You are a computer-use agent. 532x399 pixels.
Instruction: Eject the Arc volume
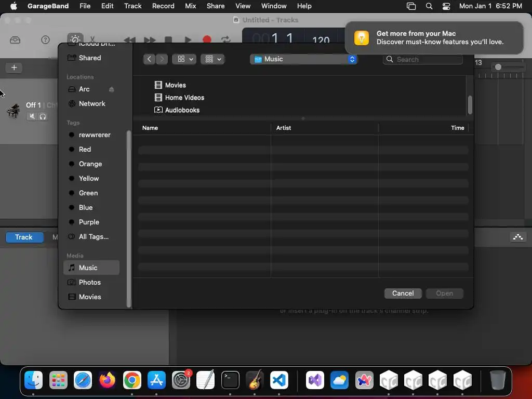coord(111,89)
